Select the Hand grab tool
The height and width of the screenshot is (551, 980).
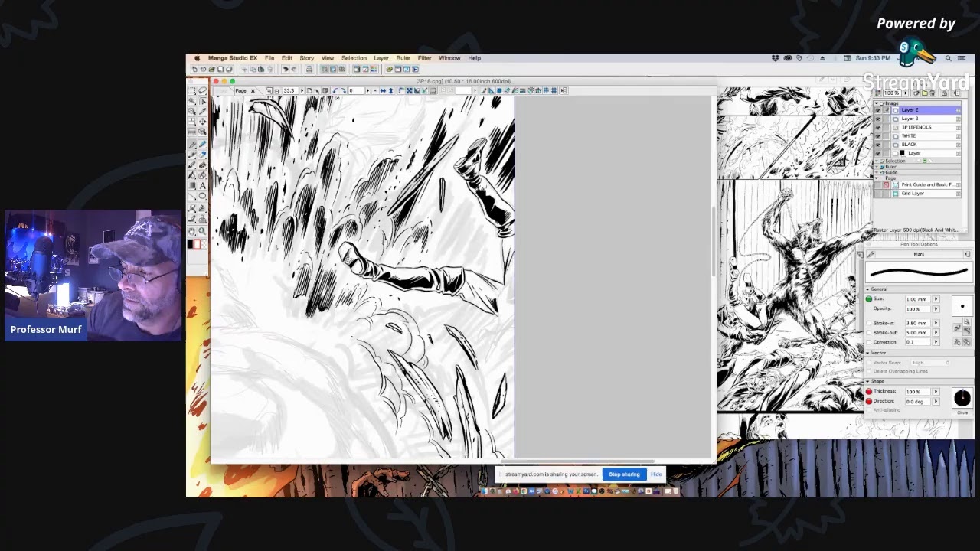[192, 231]
